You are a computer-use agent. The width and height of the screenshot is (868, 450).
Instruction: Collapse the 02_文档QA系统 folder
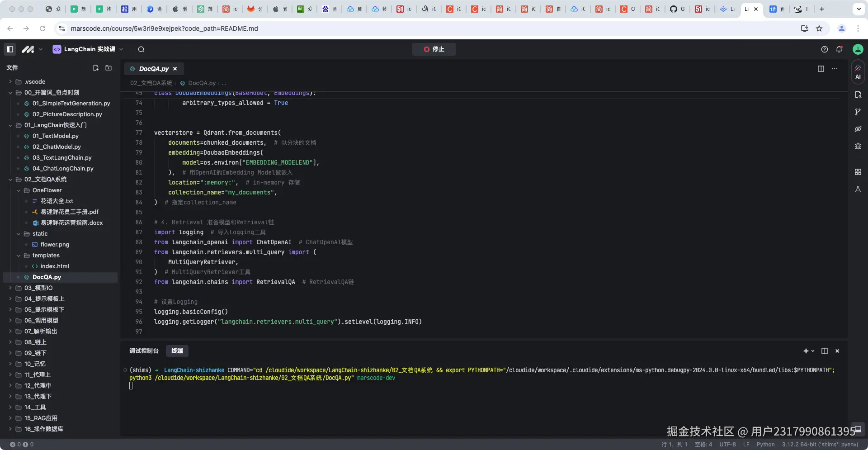point(10,180)
